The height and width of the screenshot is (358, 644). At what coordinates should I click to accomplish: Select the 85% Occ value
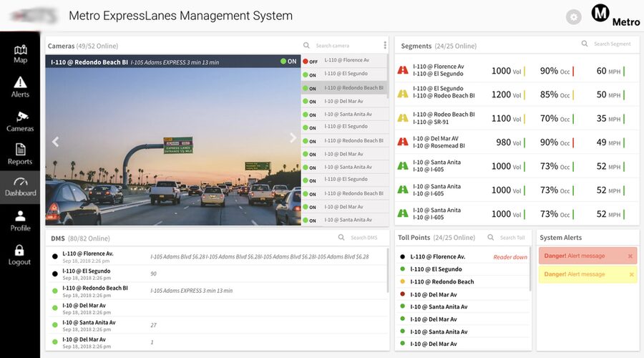point(555,95)
